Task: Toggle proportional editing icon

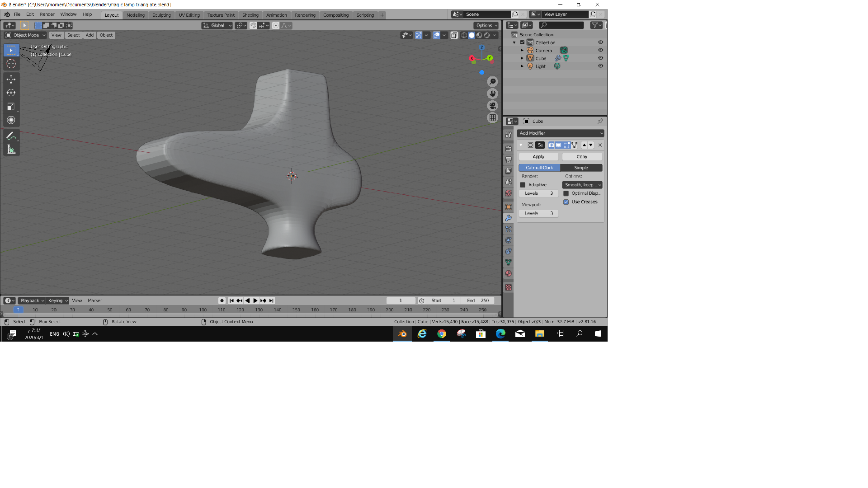Action: pos(275,25)
